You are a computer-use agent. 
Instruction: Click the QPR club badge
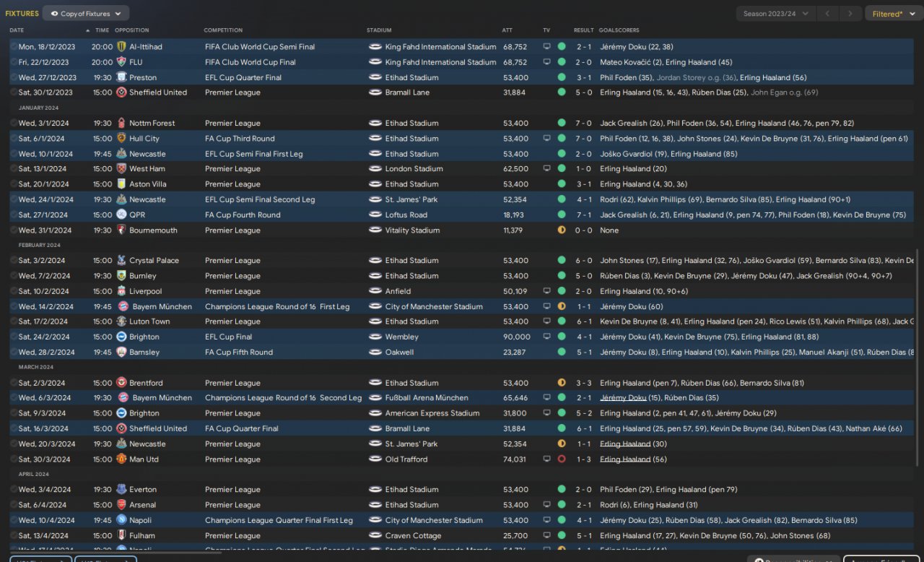[x=121, y=215]
